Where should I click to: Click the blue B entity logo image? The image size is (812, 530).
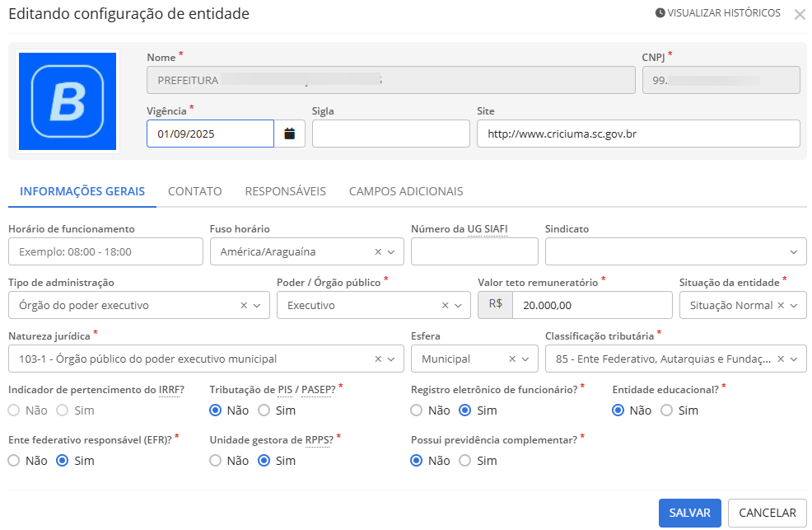pyautogui.click(x=68, y=101)
